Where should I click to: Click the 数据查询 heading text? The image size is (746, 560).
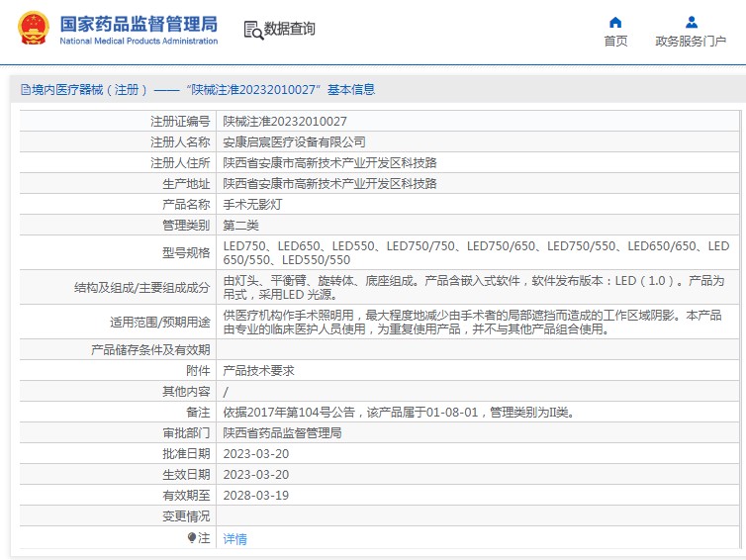(x=289, y=29)
